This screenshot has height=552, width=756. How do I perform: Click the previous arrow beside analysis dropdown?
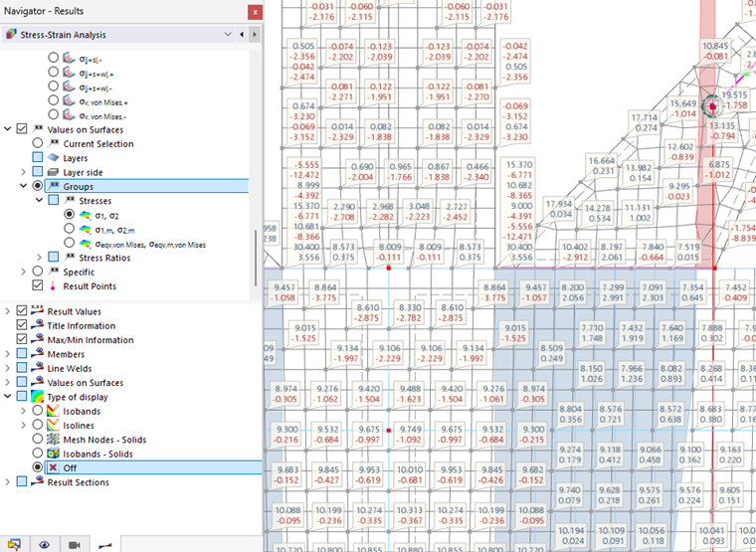coord(242,34)
